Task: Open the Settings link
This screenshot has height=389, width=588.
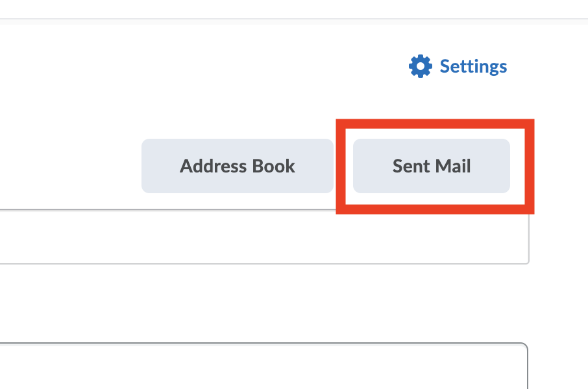Action: tap(472, 66)
